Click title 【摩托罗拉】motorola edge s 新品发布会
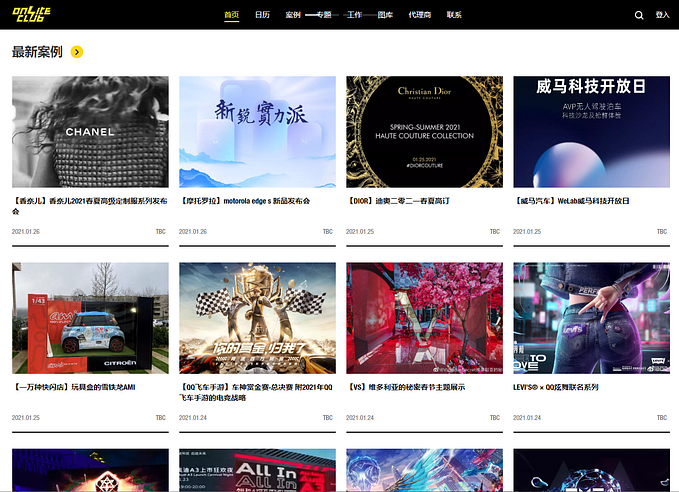The height and width of the screenshot is (492, 679). 245,201
